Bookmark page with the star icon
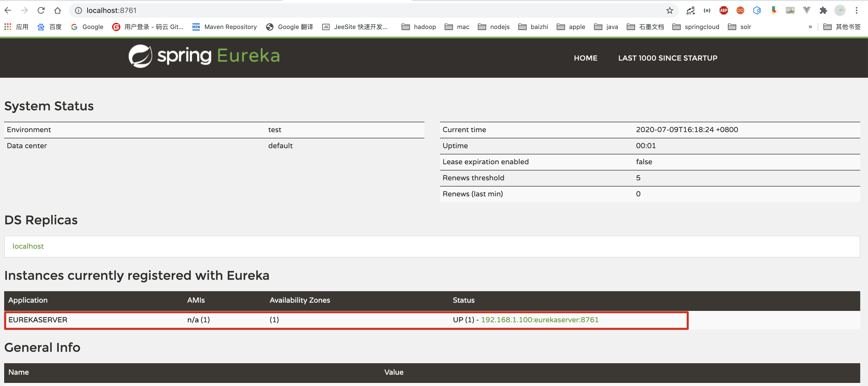868x386 pixels. point(670,10)
